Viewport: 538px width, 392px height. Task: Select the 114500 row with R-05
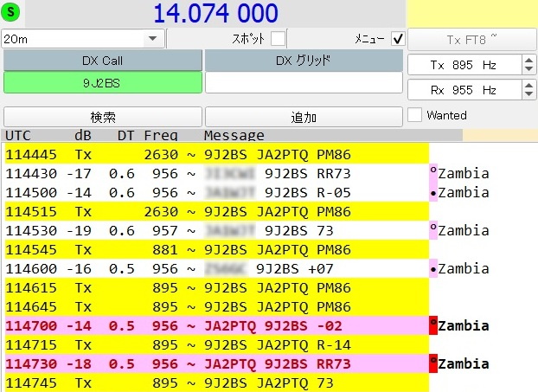[217, 193]
